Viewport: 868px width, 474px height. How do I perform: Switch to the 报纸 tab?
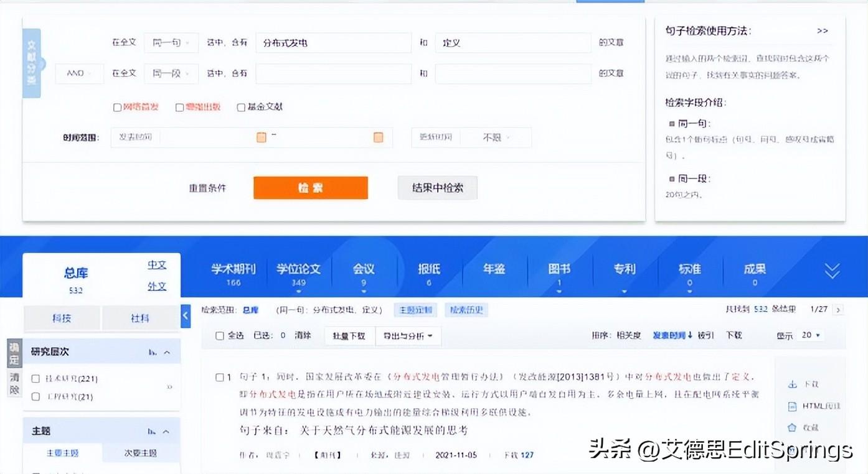429,274
